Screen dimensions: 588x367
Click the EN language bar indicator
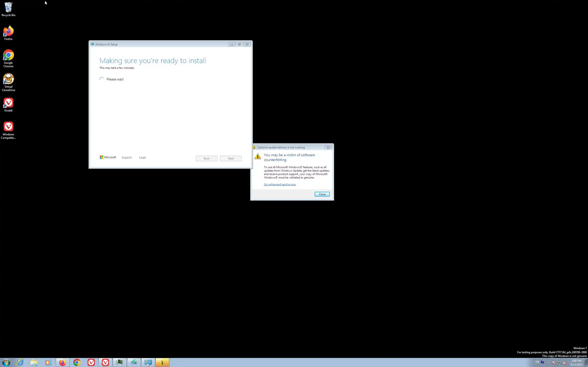pyautogui.click(x=537, y=362)
